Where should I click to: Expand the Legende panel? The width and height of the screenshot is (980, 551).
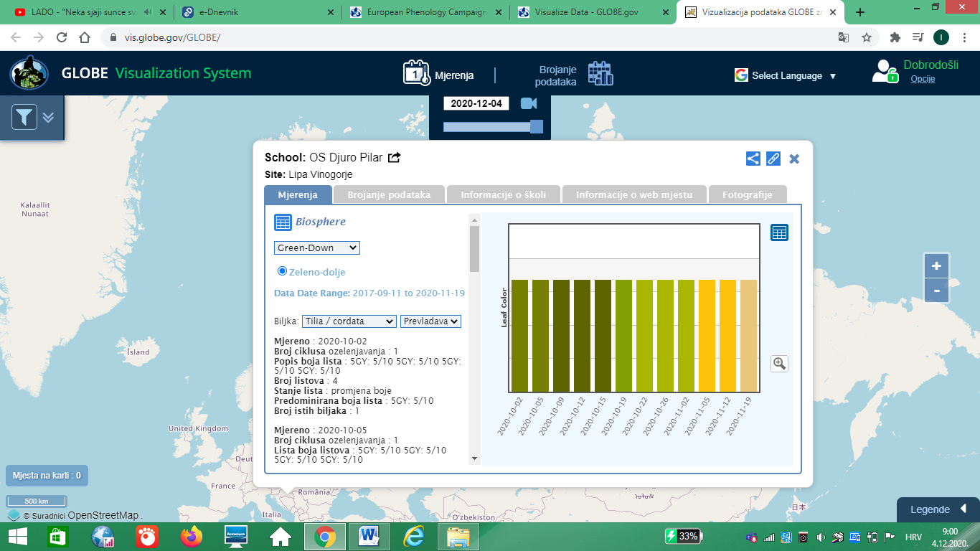click(938, 509)
